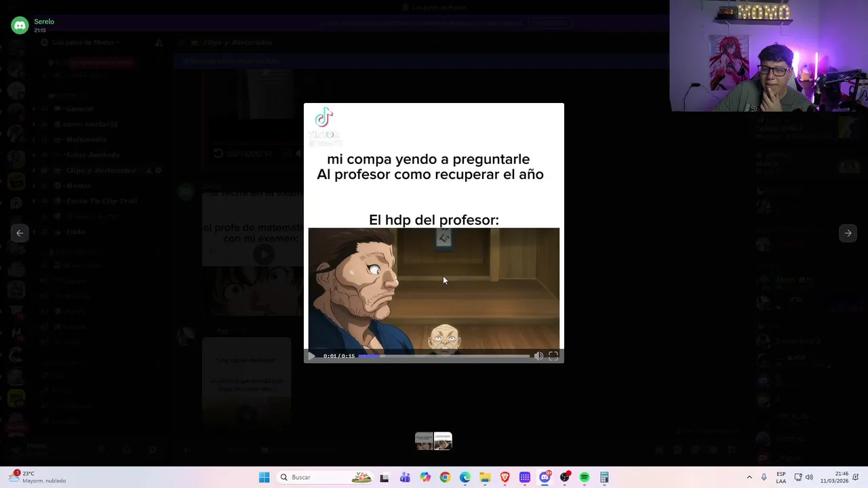Expand the hidden system tray icons
The height and width of the screenshot is (488, 868).
click(x=749, y=477)
